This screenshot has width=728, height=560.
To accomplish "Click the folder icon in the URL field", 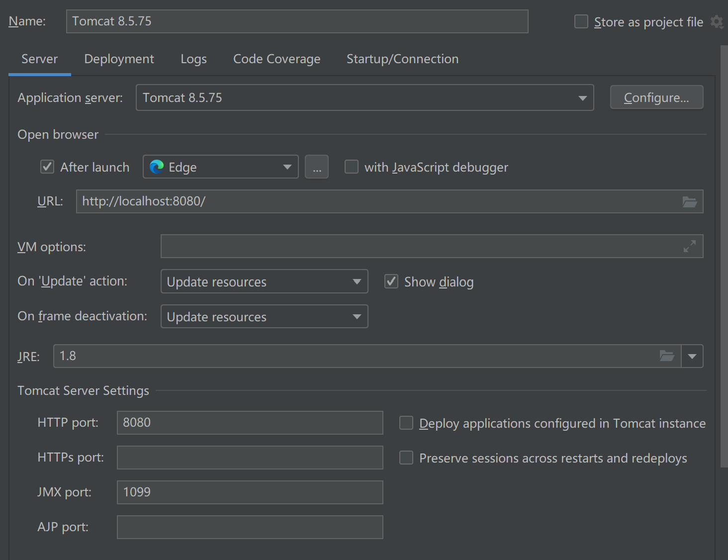I will click(x=690, y=201).
